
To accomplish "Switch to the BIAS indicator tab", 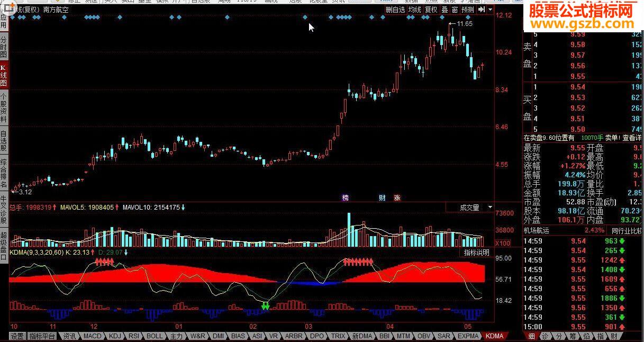I will point(238,336).
